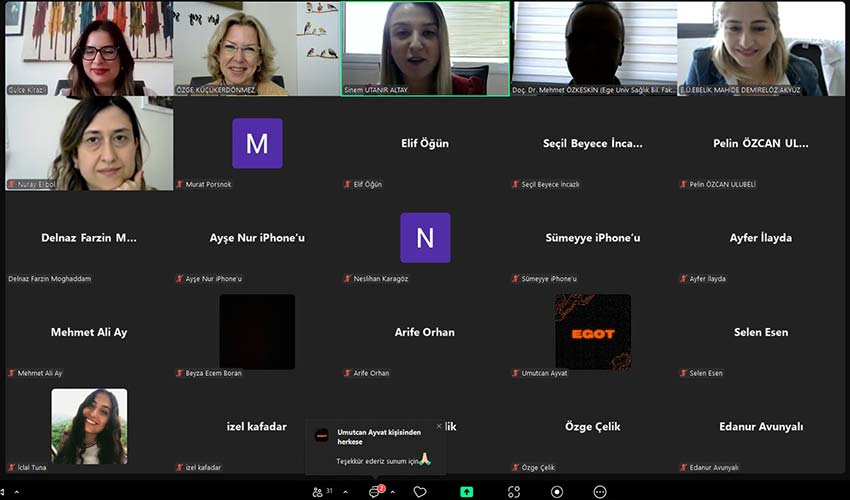850x500 pixels.
Task: Click the centered name "Özge Çelik"
Action: 593,426
